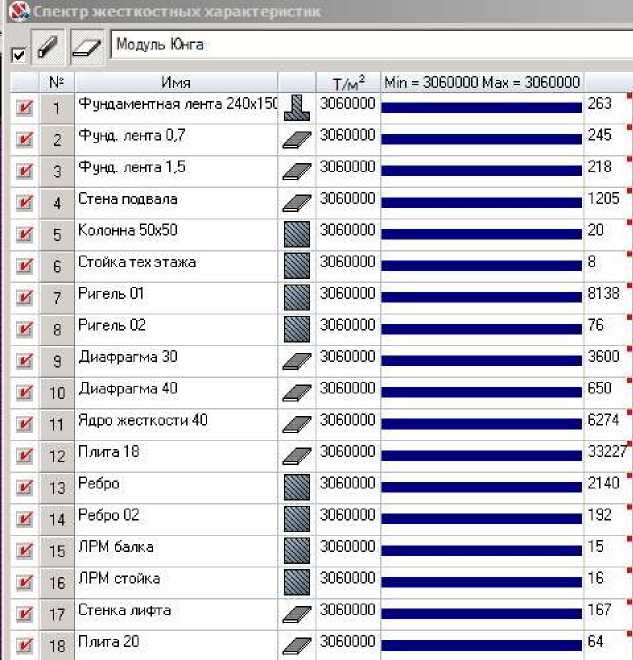Click element count 6274 for Ядро жесткости
Screen dimensions: 633x660
click(x=604, y=420)
